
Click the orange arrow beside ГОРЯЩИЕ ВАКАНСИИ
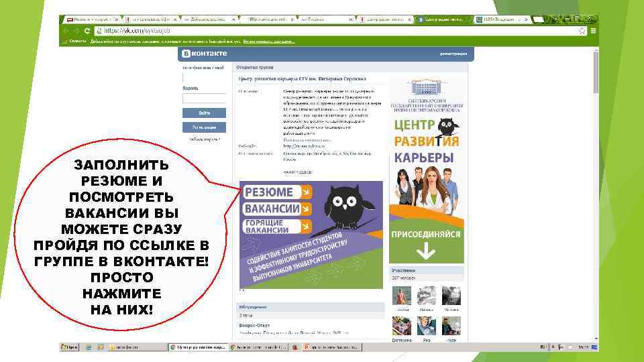point(306,226)
